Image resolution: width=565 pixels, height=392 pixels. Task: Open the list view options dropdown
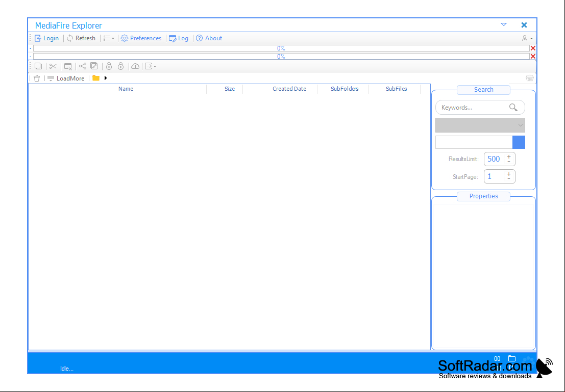coord(109,38)
